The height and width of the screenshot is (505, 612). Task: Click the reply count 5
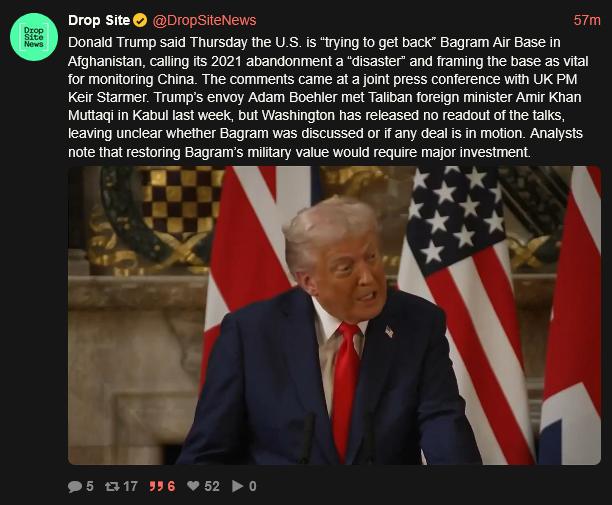click(x=90, y=486)
